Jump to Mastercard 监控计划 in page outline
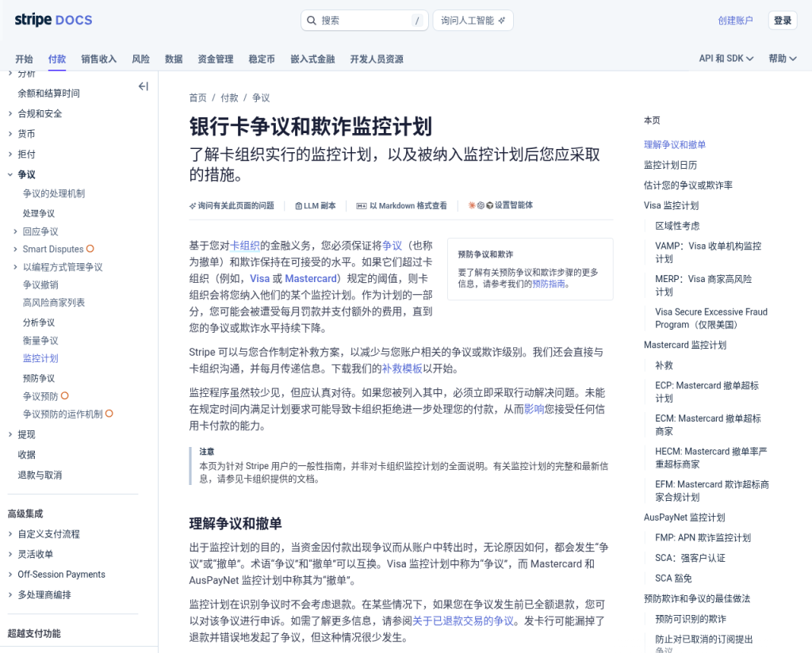Image resolution: width=812 pixels, height=653 pixels. (x=685, y=346)
